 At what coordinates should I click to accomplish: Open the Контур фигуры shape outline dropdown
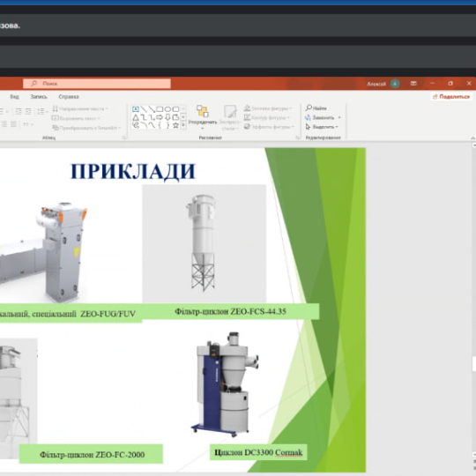[266, 117]
